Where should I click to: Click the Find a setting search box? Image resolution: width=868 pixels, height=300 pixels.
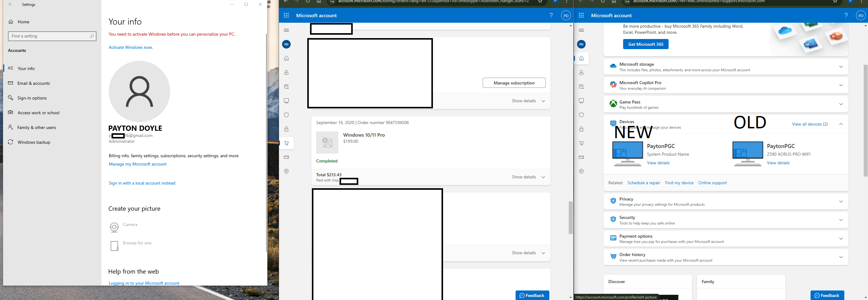52,36
